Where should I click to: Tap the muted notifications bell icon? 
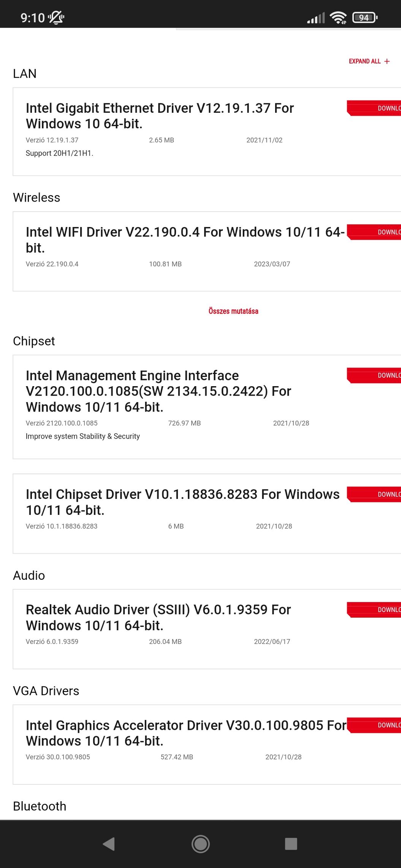tap(56, 17)
